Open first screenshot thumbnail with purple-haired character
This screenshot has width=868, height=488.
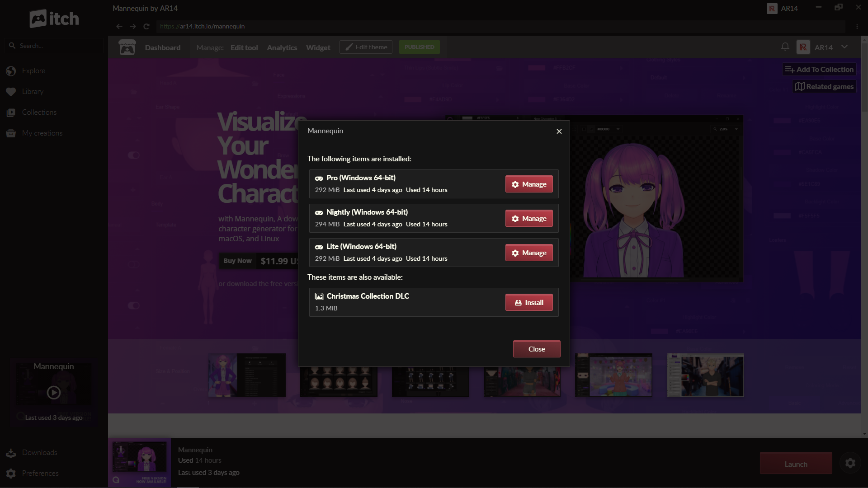(247, 375)
